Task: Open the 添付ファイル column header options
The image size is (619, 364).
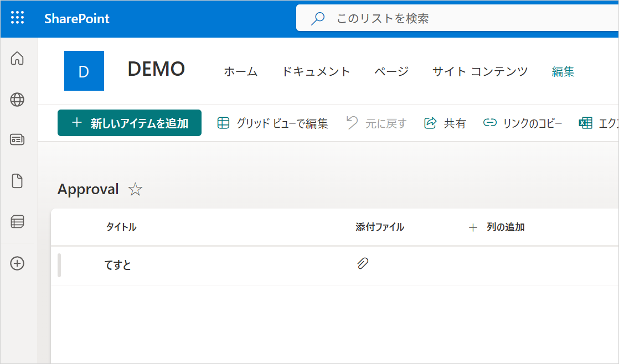Action: pyautogui.click(x=380, y=227)
